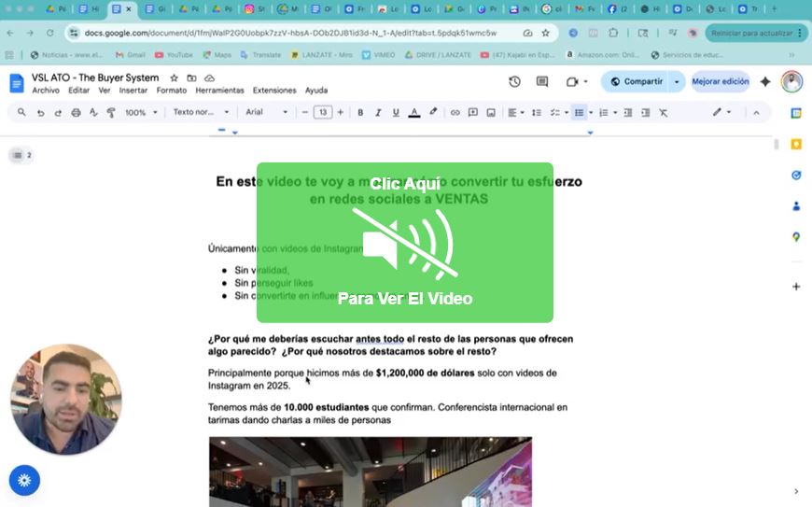812x507 pixels.
Task: Open the highlight color picker
Action: click(433, 112)
